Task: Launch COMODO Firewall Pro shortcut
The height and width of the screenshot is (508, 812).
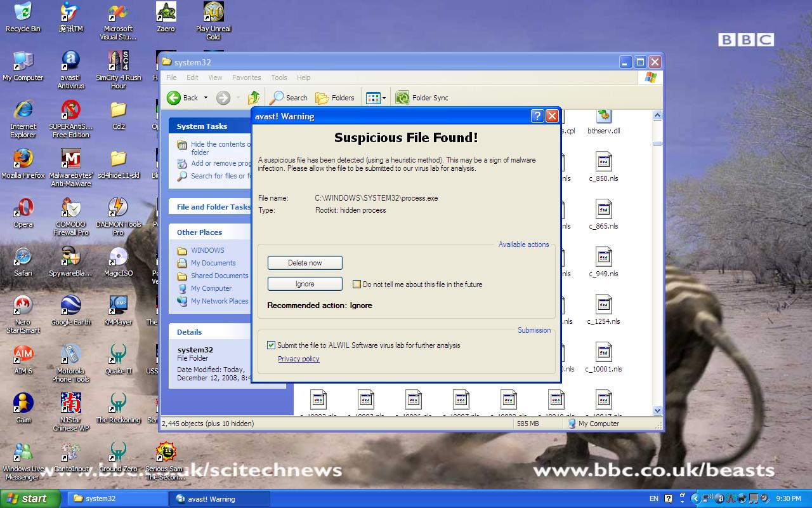Action: [x=70, y=217]
